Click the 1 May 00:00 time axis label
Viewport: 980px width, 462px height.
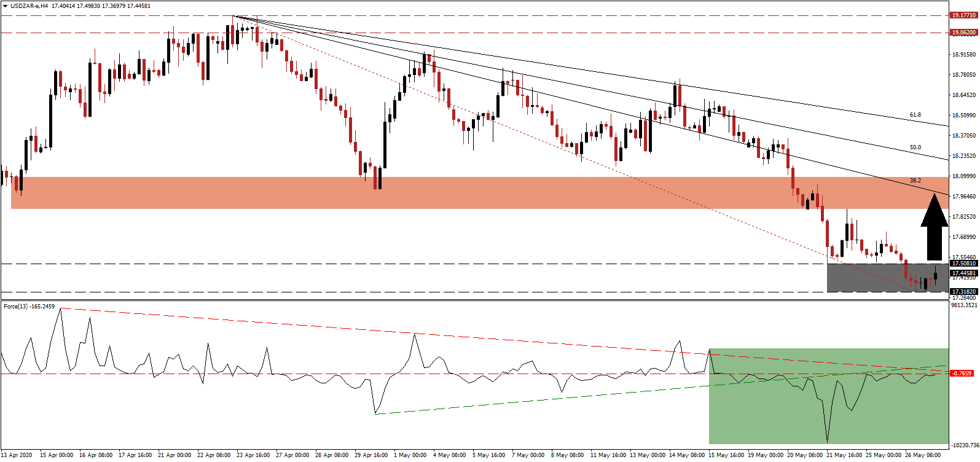[x=410, y=455]
